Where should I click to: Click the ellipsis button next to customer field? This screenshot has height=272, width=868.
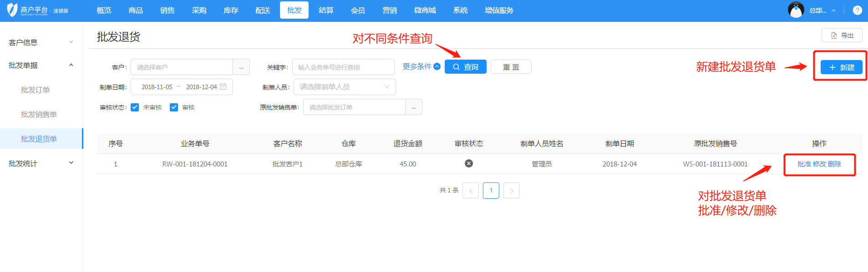tap(241, 67)
